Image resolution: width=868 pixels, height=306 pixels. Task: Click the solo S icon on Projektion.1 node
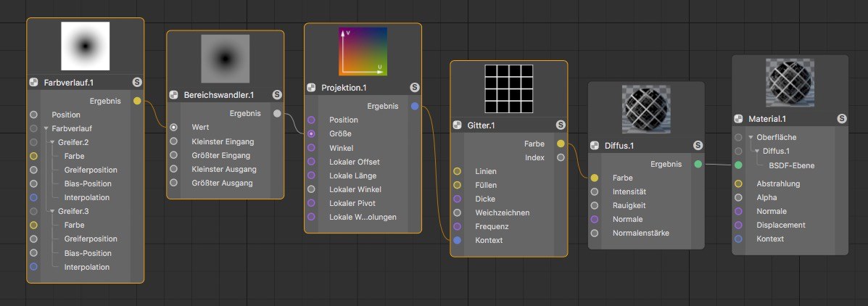click(x=415, y=88)
